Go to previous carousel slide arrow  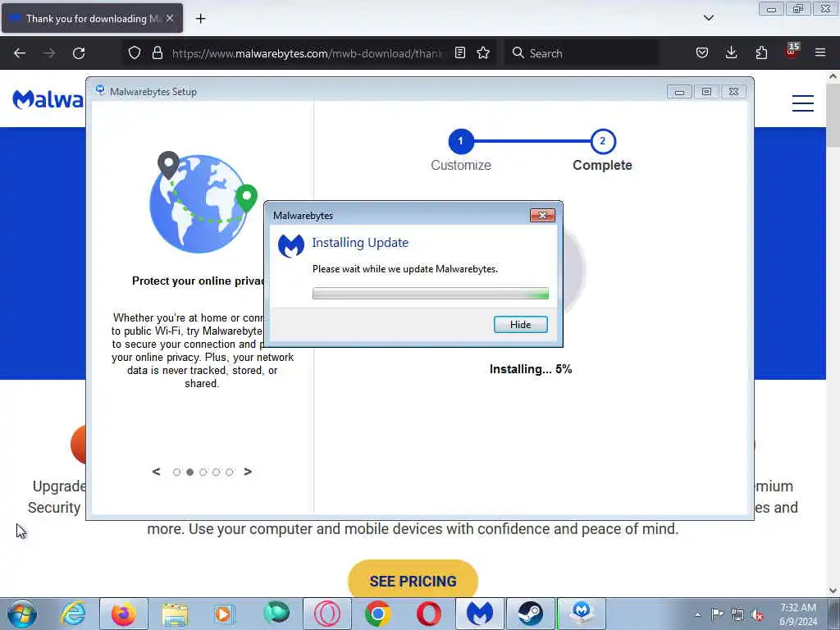coord(157,472)
